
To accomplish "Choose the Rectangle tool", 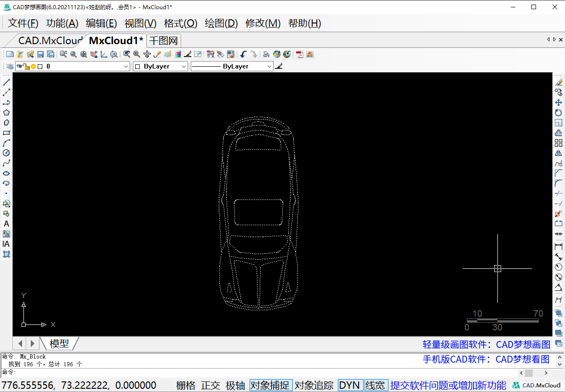I will pos(6,133).
